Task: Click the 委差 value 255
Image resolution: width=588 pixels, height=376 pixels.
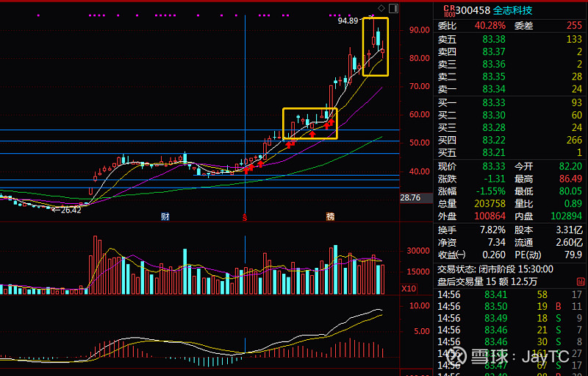Action: pyautogui.click(x=574, y=26)
